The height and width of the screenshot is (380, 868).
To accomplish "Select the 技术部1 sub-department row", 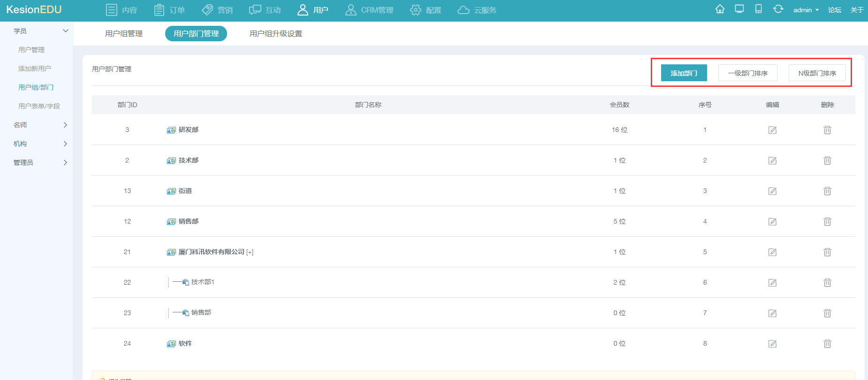I will point(203,282).
